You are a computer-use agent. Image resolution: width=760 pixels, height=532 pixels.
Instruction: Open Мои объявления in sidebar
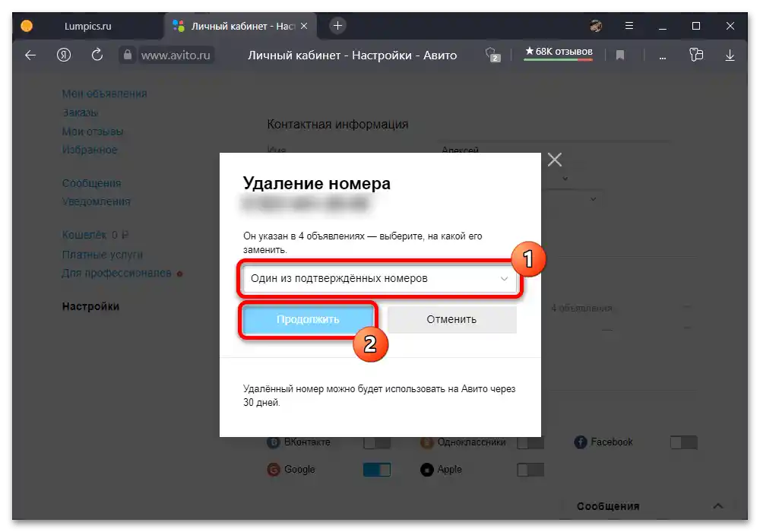(104, 93)
